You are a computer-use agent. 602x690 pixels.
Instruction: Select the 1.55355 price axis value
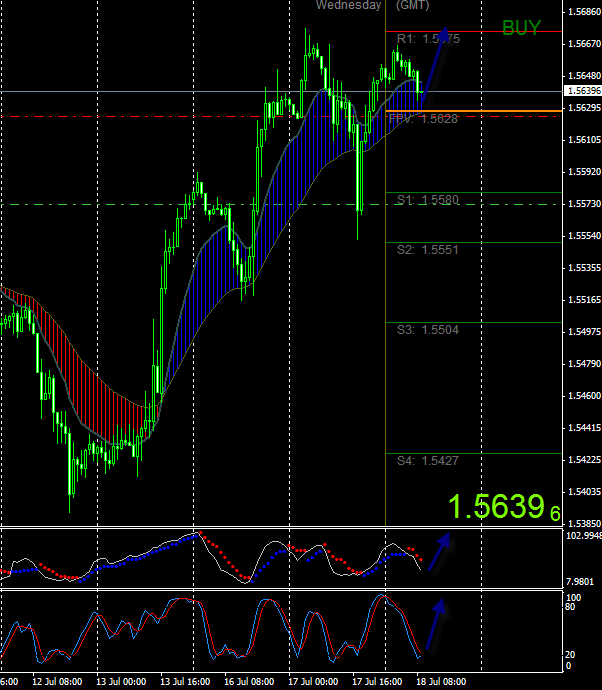point(584,268)
